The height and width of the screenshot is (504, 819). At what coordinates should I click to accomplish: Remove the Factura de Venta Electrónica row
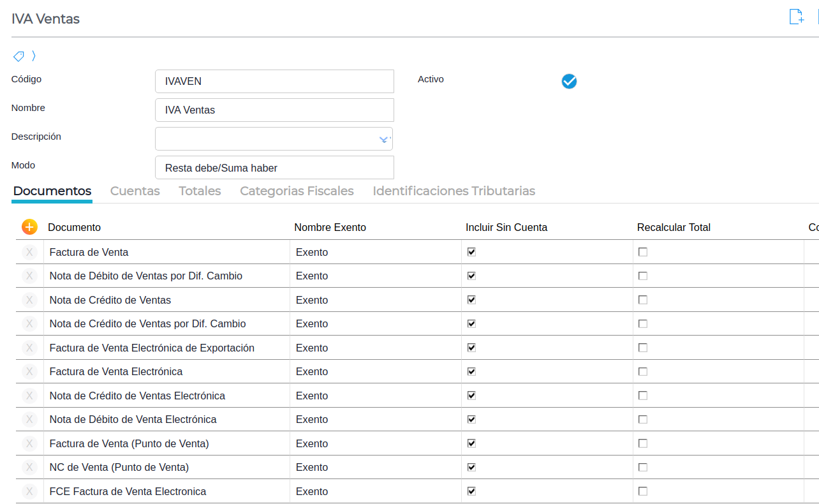pos(29,371)
